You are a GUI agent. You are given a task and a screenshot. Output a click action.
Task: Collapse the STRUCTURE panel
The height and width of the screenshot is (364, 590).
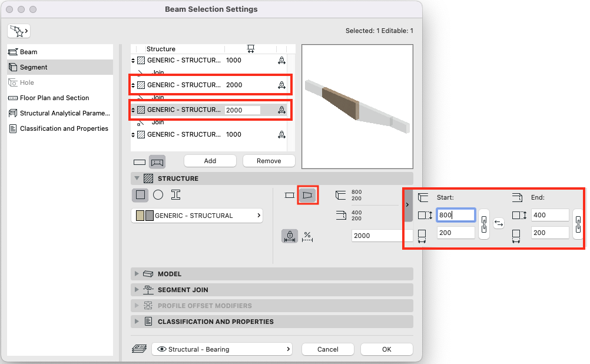[137, 178]
